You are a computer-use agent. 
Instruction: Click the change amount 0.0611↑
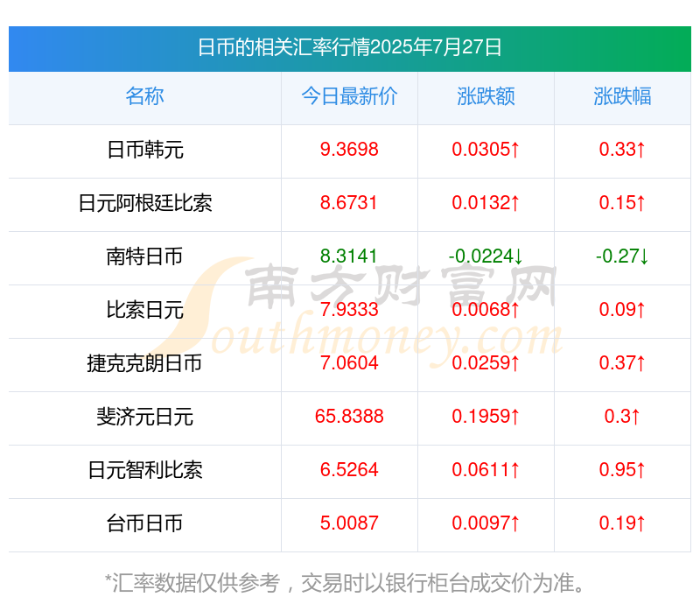[x=486, y=469]
